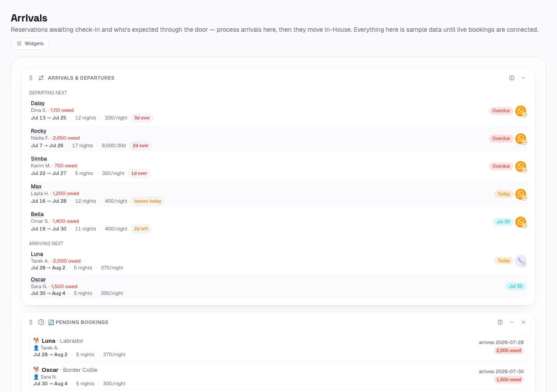The height and width of the screenshot is (392, 557).
Task: Click '1,200 owed' on Max row
Action: (66, 194)
